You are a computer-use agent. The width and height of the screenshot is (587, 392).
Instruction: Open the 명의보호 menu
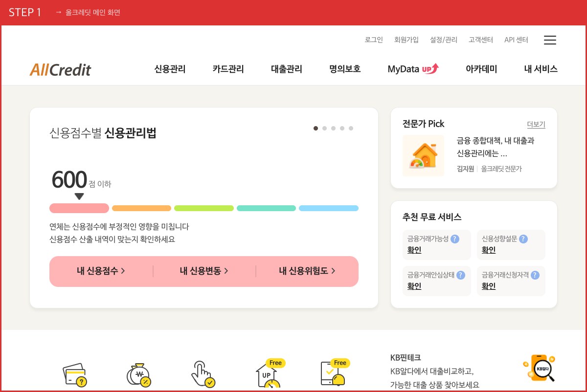[x=345, y=69]
